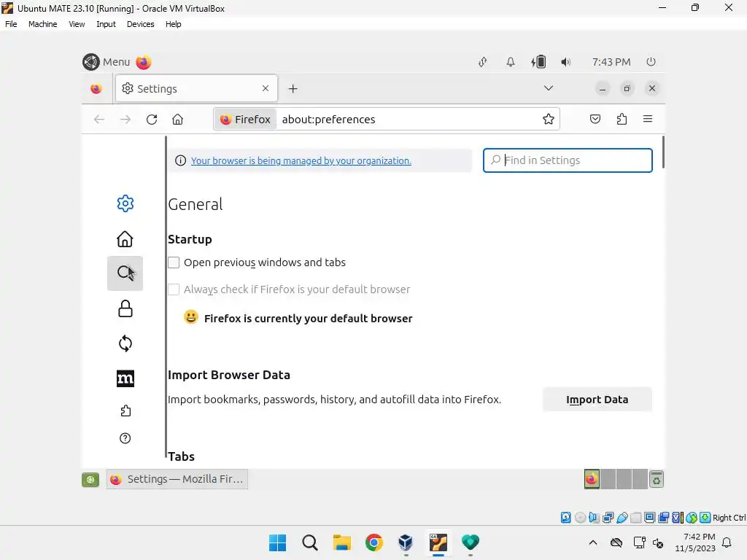This screenshot has width=747, height=560.
Task: Open the MATE clock showing 7:43 PM
Action: coord(611,62)
